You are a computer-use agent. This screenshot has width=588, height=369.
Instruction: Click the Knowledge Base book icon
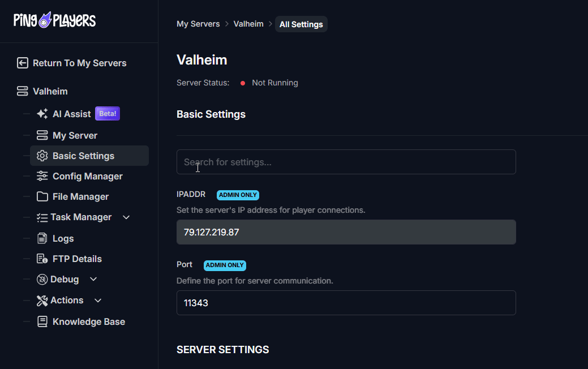click(x=42, y=321)
